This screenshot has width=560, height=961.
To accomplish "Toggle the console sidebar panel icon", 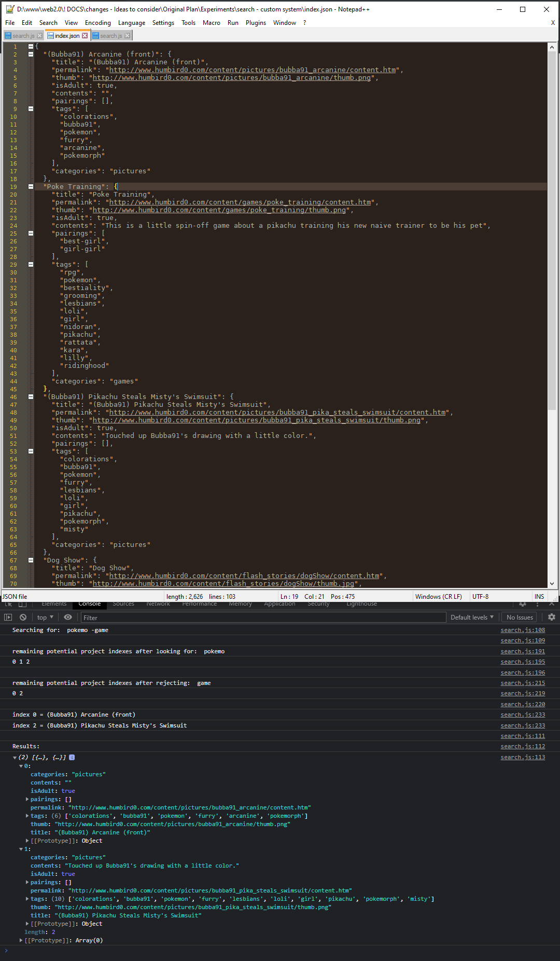I will (8, 617).
